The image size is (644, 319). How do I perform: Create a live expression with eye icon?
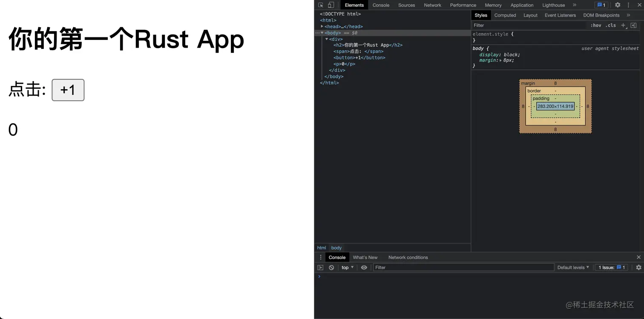(x=364, y=268)
